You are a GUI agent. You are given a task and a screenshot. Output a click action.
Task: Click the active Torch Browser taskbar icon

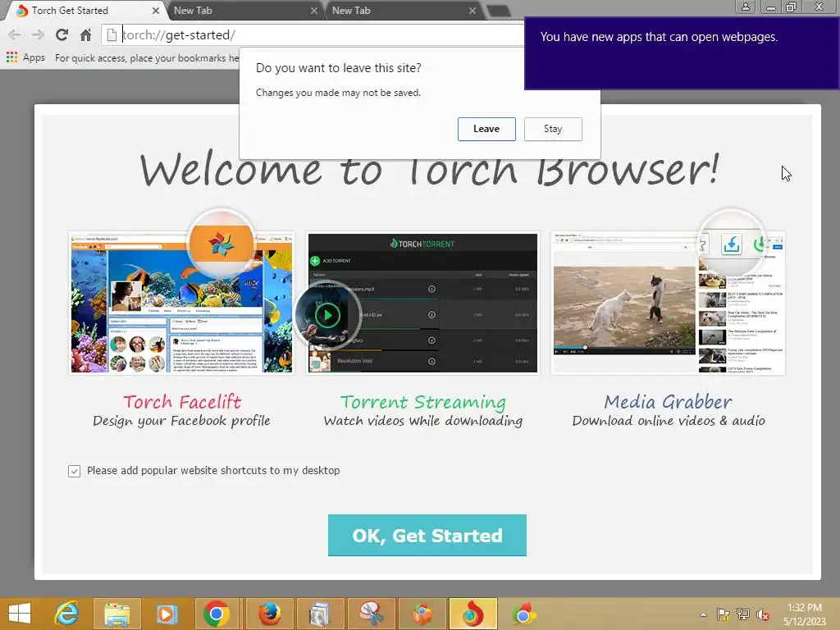(473, 614)
